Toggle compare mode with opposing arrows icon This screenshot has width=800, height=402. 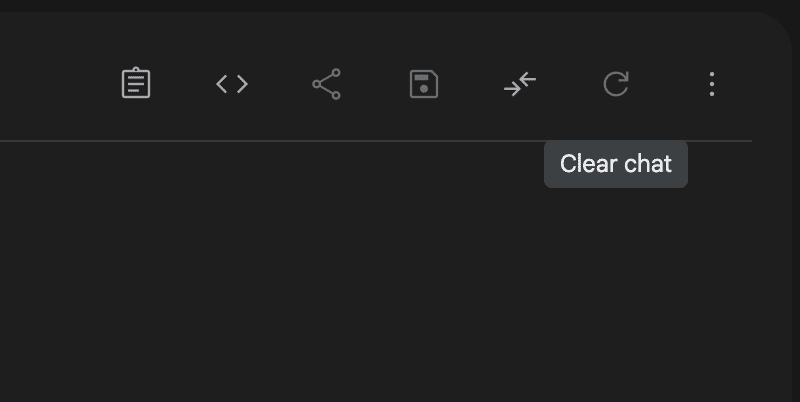click(x=520, y=84)
